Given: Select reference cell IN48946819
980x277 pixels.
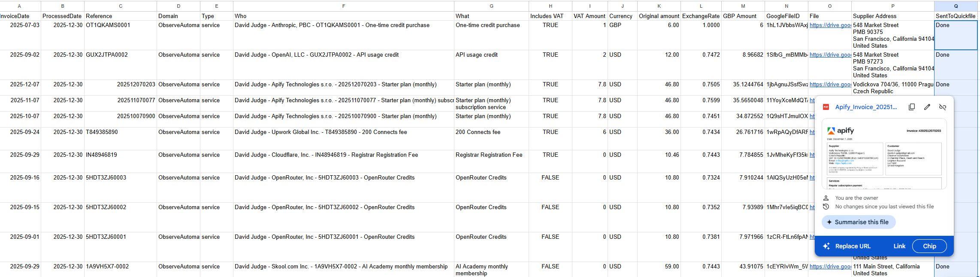Looking at the screenshot, I should tap(121, 161).
